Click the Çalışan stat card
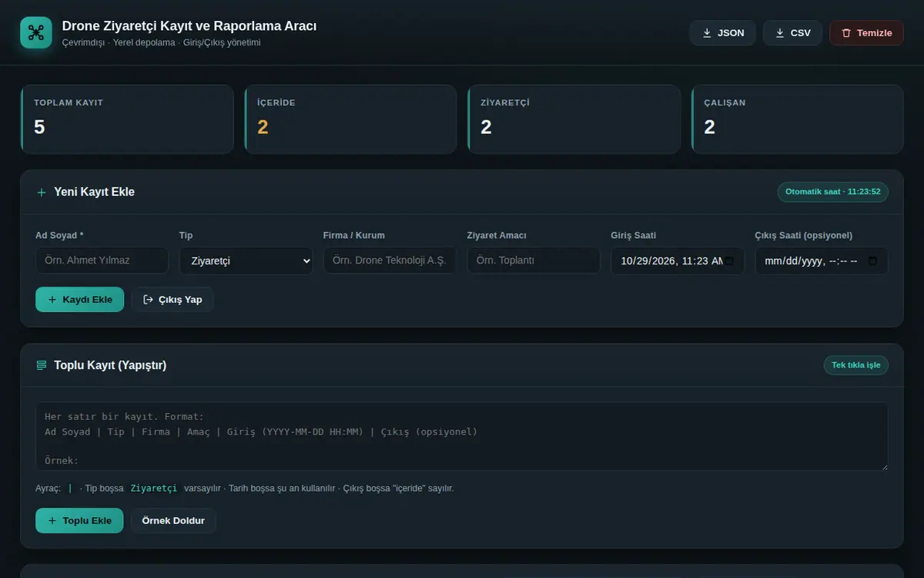The height and width of the screenshot is (578, 924). coord(797,119)
